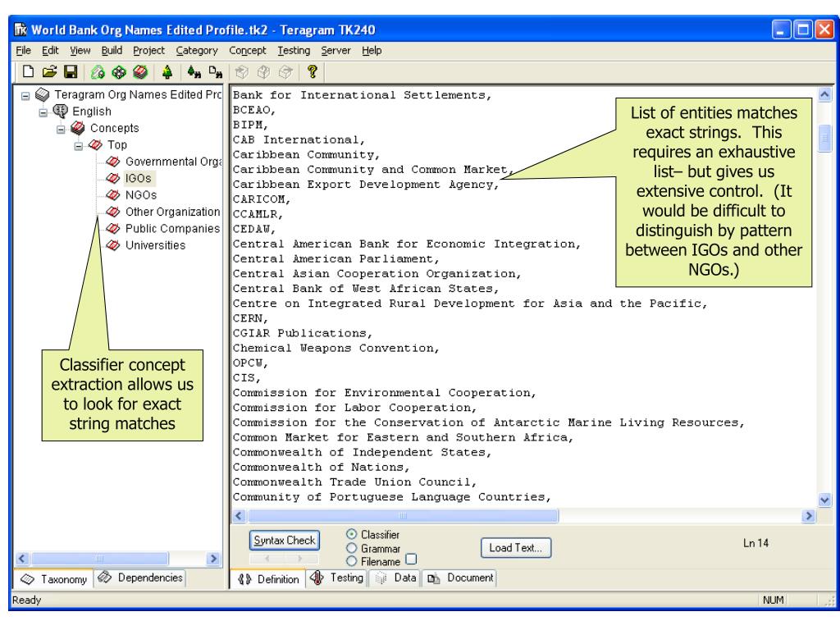This screenshot has height=630, width=840.
Task: Switch to the Document tab
Action: pos(459,577)
